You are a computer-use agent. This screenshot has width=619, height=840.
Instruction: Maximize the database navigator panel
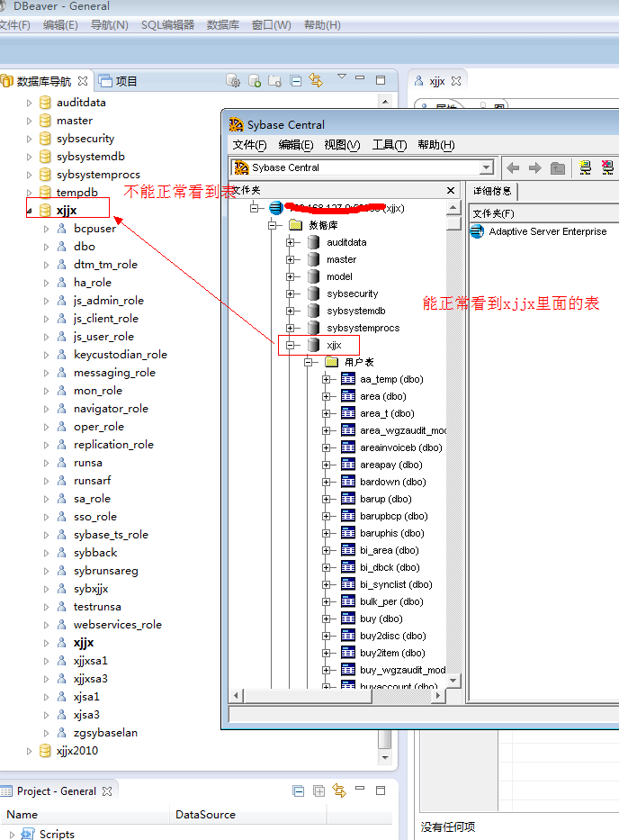pos(381,80)
